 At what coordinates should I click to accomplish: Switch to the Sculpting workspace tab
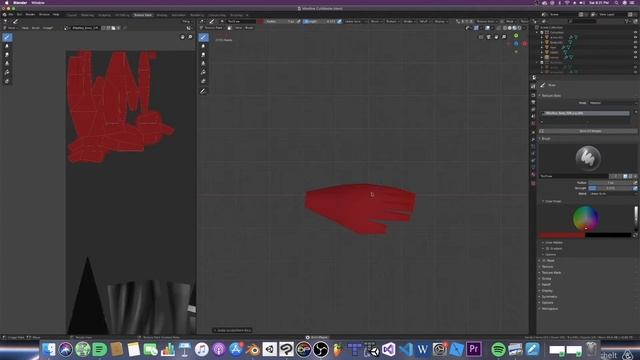point(104,15)
